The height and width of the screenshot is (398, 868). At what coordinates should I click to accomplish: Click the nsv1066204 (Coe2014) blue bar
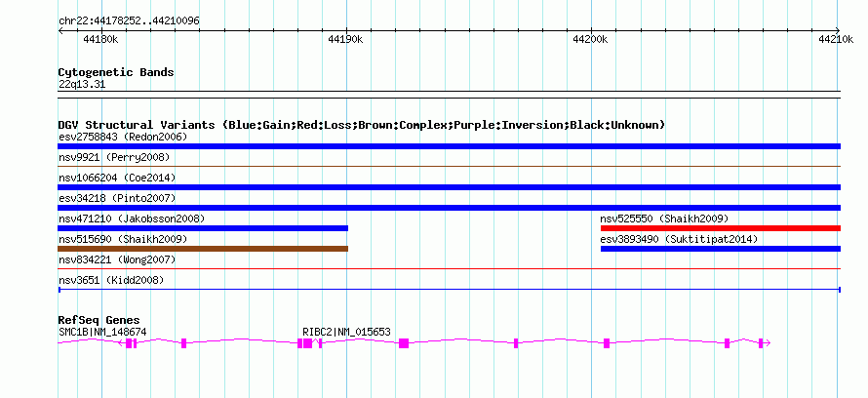click(x=449, y=187)
